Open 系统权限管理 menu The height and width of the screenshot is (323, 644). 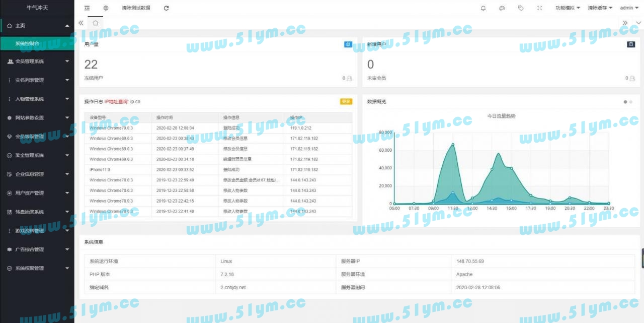coord(37,269)
